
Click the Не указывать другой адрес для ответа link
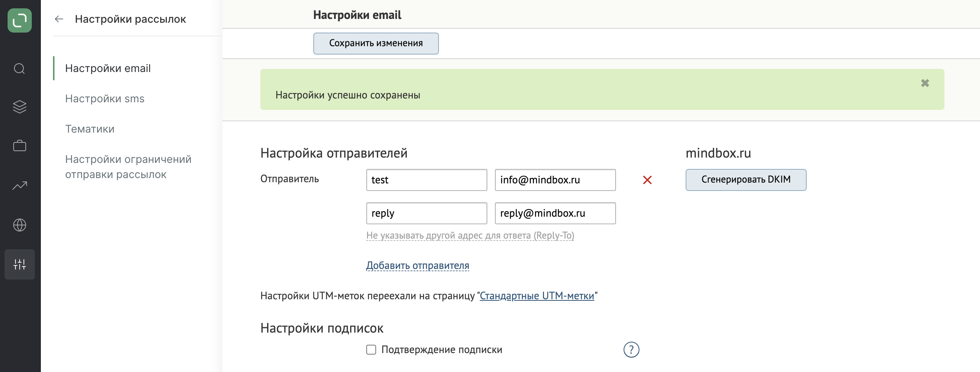click(x=470, y=236)
